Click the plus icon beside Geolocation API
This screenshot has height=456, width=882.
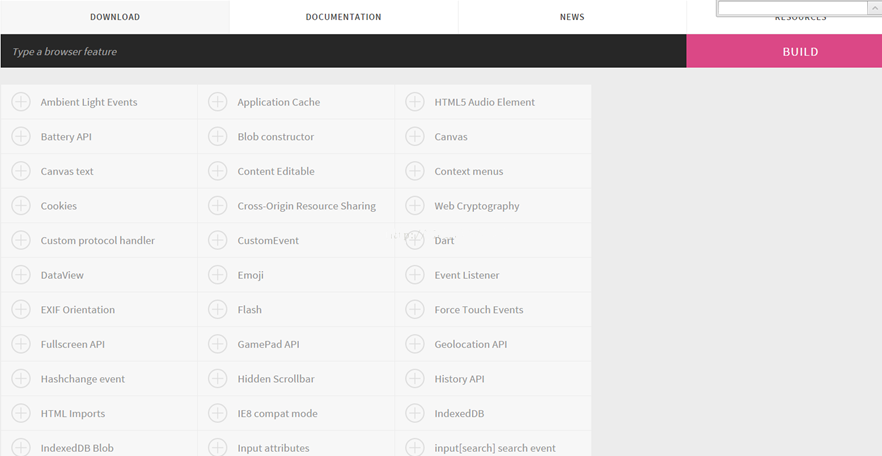point(415,344)
